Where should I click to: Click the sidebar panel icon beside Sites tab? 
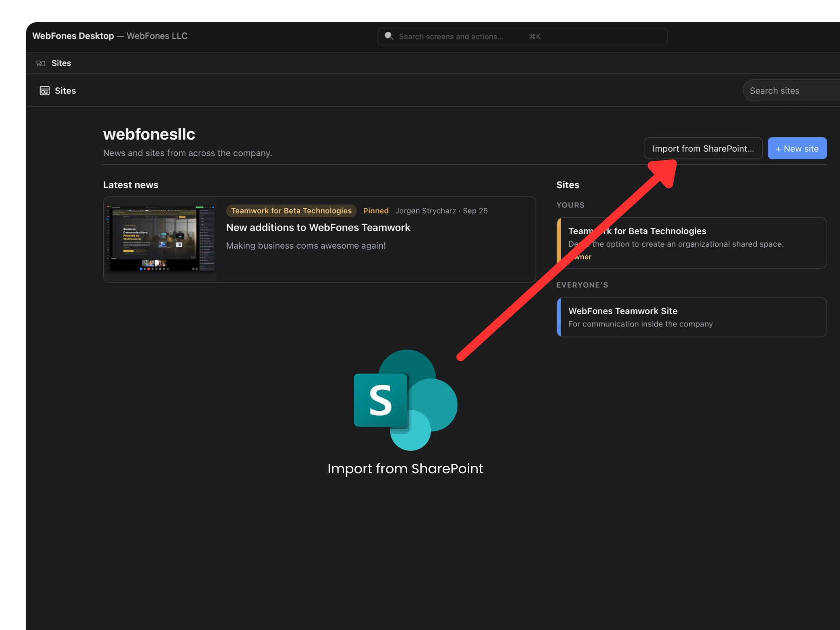[x=41, y=63]
